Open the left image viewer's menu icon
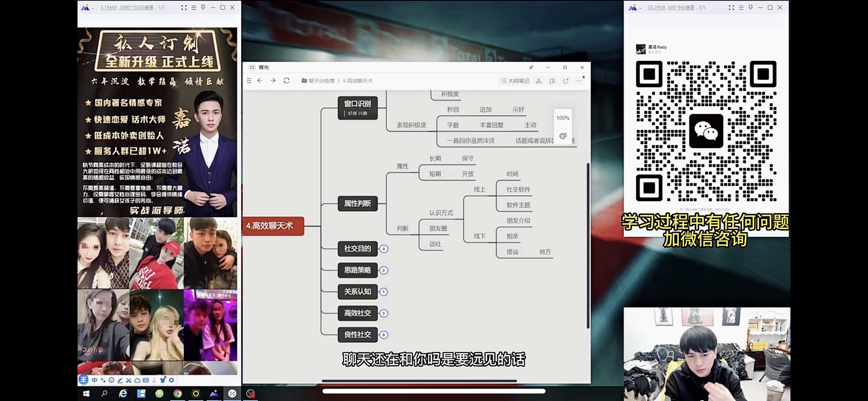The image size is (868, 401). [194, 7]
